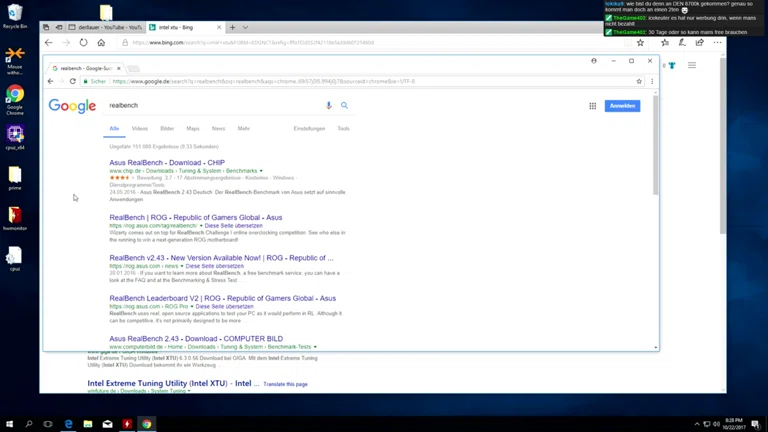Open File Explorer from the taskbar

coord(88,424)
